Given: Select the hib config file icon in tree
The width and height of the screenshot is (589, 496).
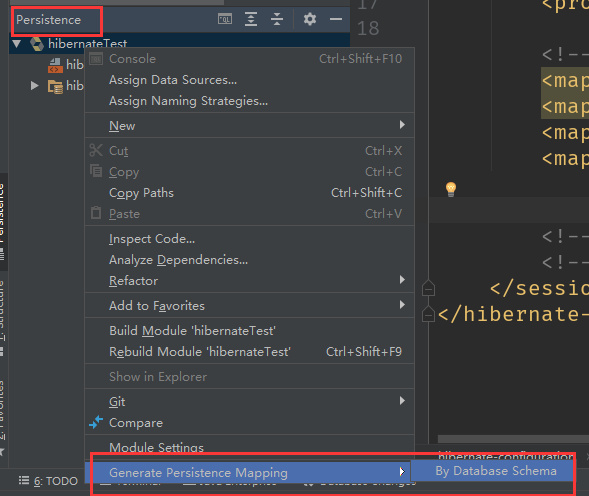Looking at the screenshot, I should (x=55, y=65).
